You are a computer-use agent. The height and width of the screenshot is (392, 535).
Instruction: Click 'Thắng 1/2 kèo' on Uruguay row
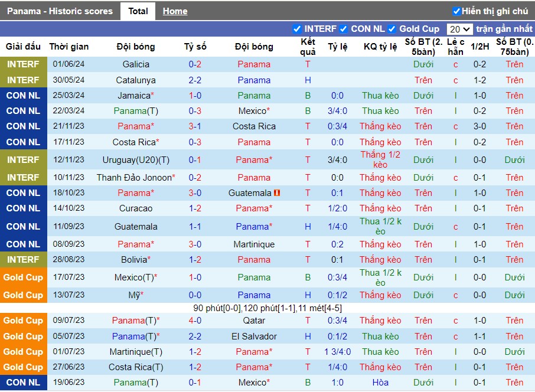click(380, 159)
